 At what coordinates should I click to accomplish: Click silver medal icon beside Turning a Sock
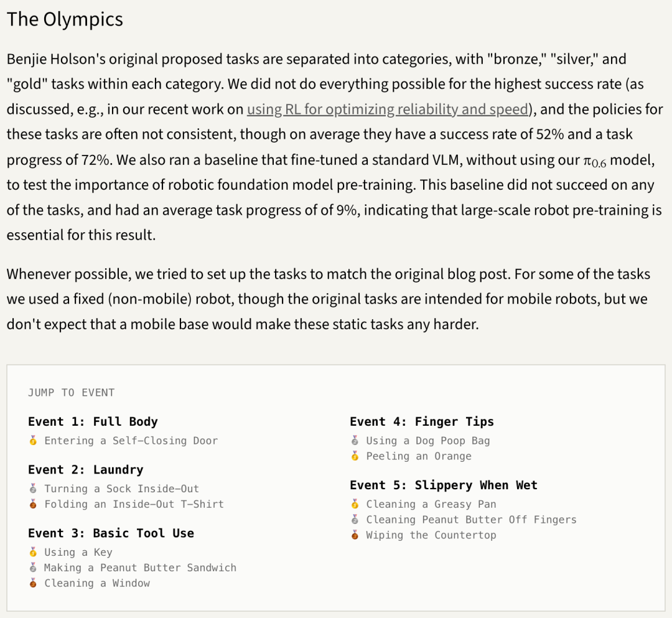[33, 489]
